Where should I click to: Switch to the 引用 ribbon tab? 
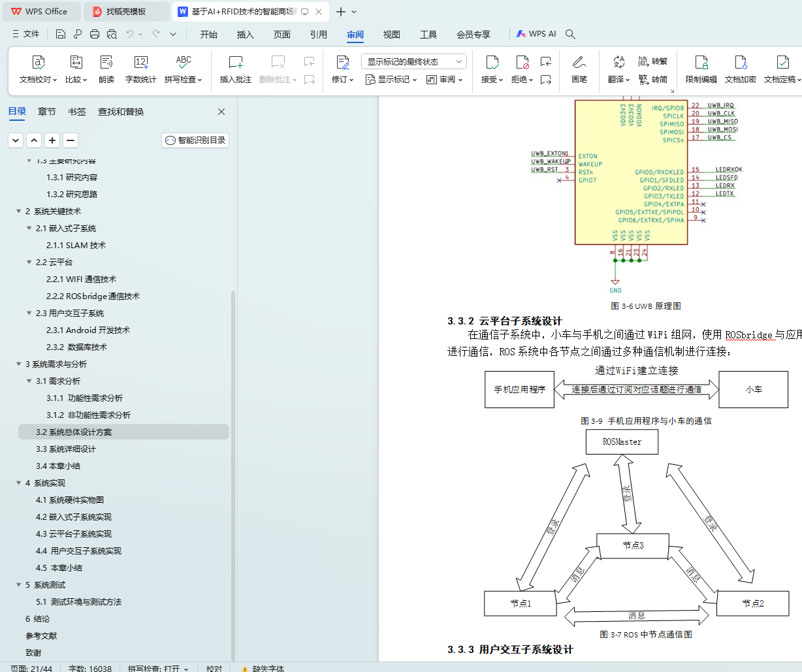pos(319,35)
